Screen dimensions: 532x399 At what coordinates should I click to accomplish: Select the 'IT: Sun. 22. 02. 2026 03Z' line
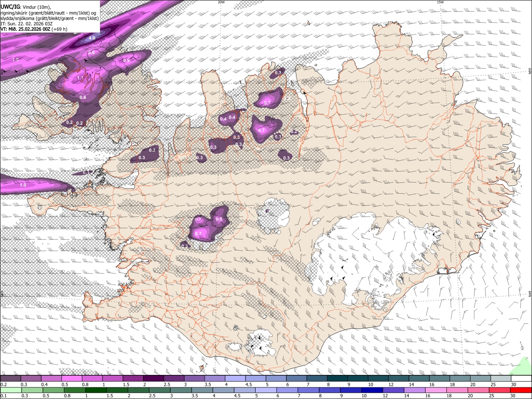[26, 24]
